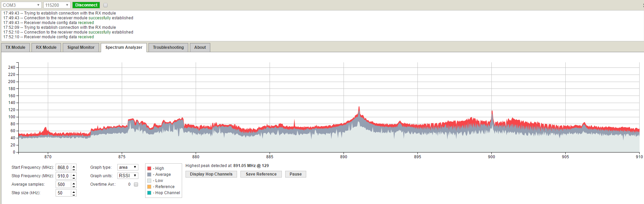The image size is (644, 204).
Task: Decrease Step size using down arrow
Action: coord(74,195)
